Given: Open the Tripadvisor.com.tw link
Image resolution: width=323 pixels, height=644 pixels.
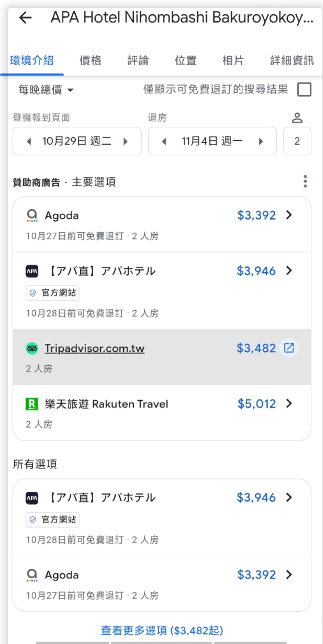Looking at the screenshot, I should coord(95,348).
